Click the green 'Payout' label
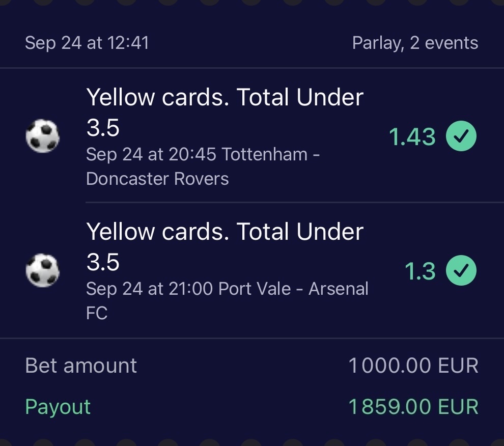504x446 pixels. click(58, 407)
